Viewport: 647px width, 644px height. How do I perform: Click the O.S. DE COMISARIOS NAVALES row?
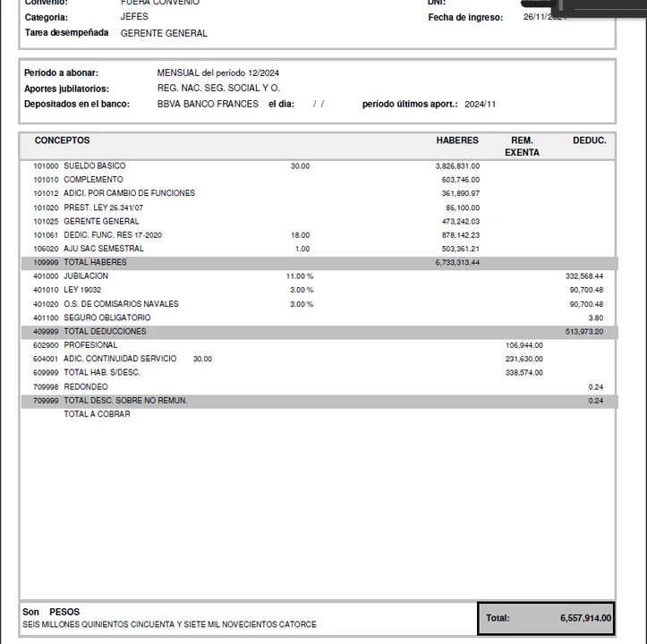[x=121, y=304]
